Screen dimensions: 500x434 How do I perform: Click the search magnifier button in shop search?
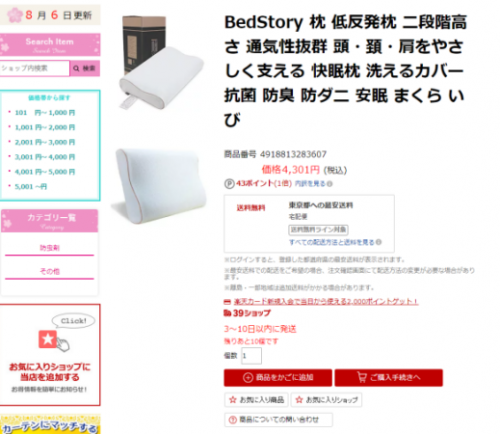point(85,68)
